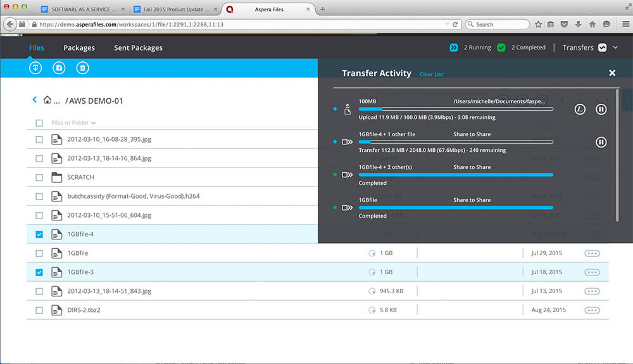The height and width of the screenshot is (364, 633).
Task: Switch to the Packages tab
Action: point(79,47)
